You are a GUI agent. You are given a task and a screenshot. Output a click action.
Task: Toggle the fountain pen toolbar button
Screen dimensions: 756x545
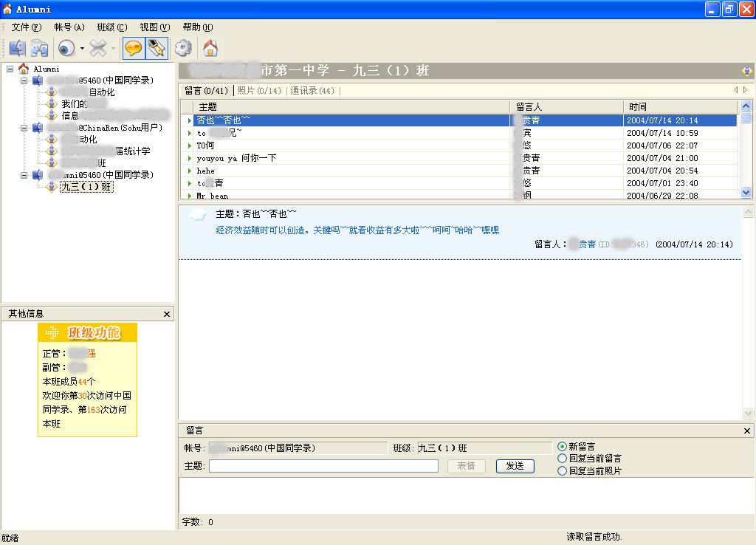pyautogui.click(x=157, y=48)
